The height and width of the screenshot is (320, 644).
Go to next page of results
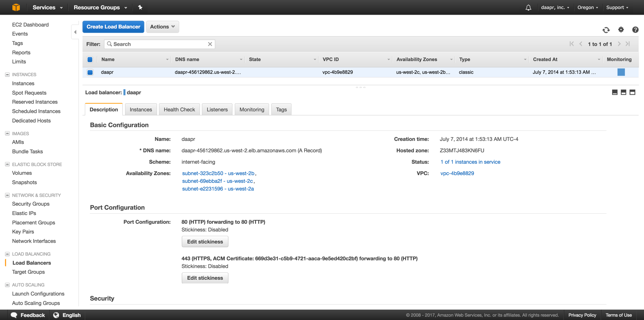coord(619,44)
